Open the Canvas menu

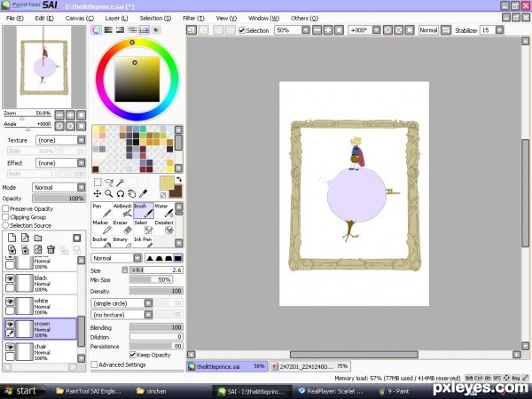click(x=80, y=18)
